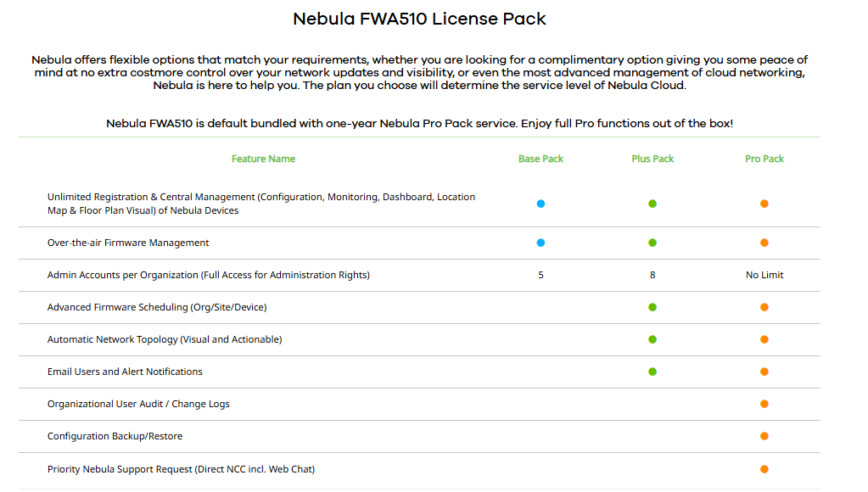The width and height of the screenshot is (868, 492).
Task: Select the Priority Nebula Support Request row text
Action: (x=181, y=469)
